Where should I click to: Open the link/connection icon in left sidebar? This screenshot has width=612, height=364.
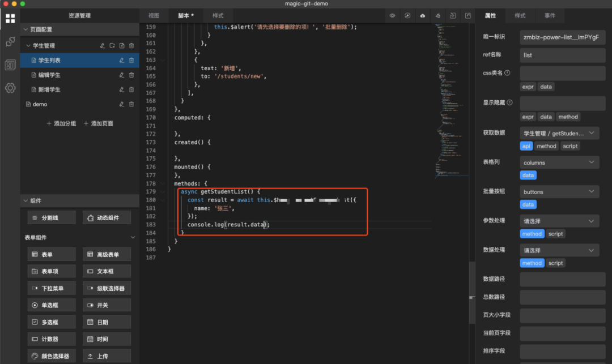click(x=10, y=42)
